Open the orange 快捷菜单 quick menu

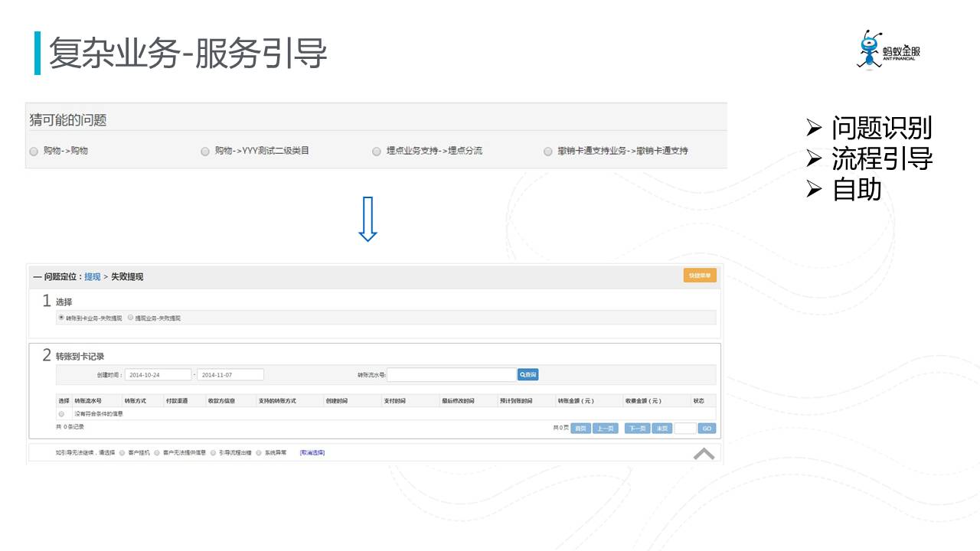(700, 275)
